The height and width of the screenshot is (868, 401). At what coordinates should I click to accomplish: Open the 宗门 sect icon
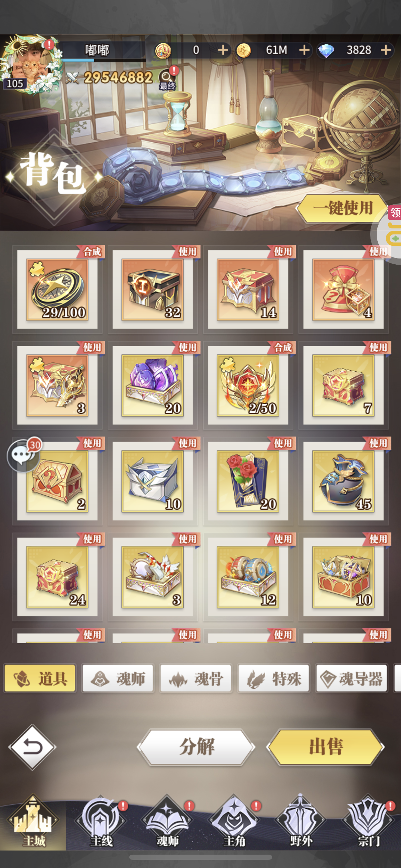coord(368,821)
